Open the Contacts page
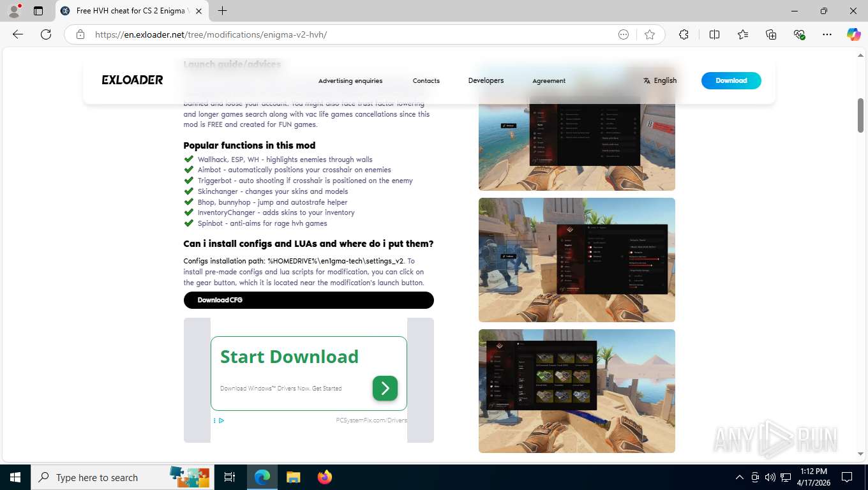Image resolution: width=868 pixels, height=490 pixels. 426,81
